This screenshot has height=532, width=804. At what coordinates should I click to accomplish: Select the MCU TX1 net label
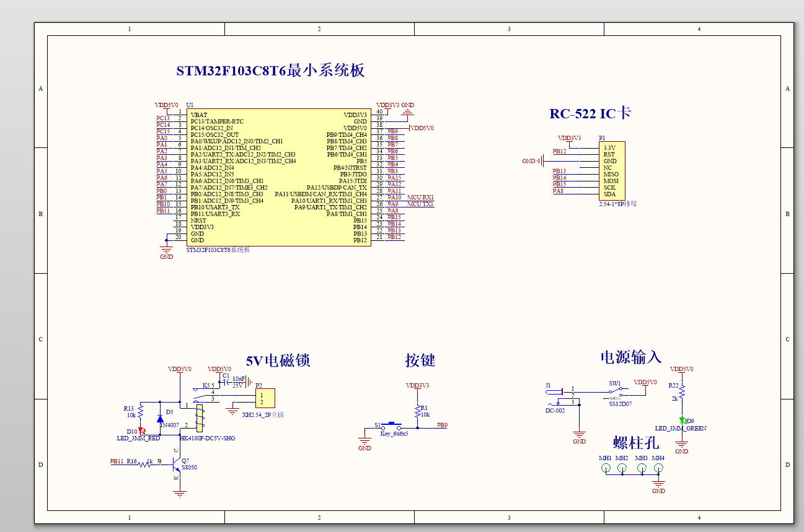click(420, 204)
